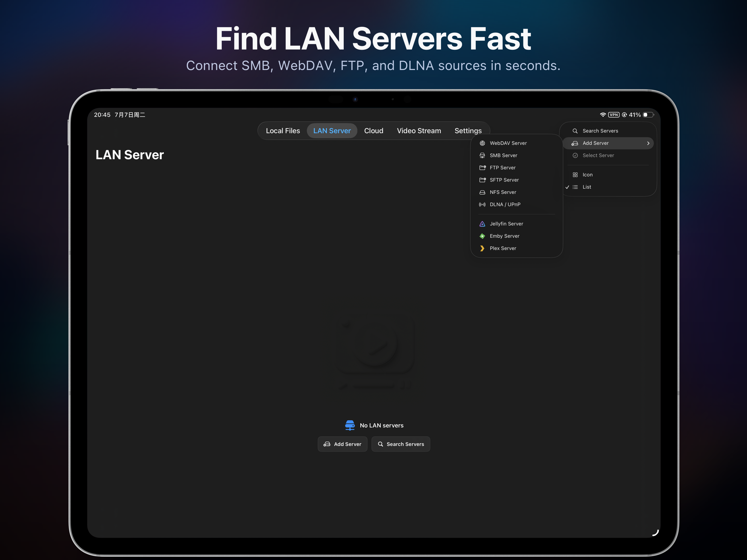The image size is (747, 560).
Task: Pick WebDAV Server from the submenu
Action: (516, 143)
